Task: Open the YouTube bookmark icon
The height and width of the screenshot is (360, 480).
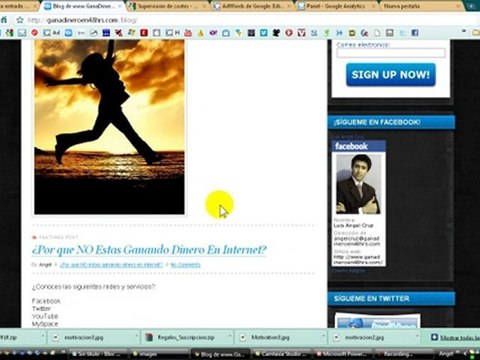Action: (x=188, y=33)
